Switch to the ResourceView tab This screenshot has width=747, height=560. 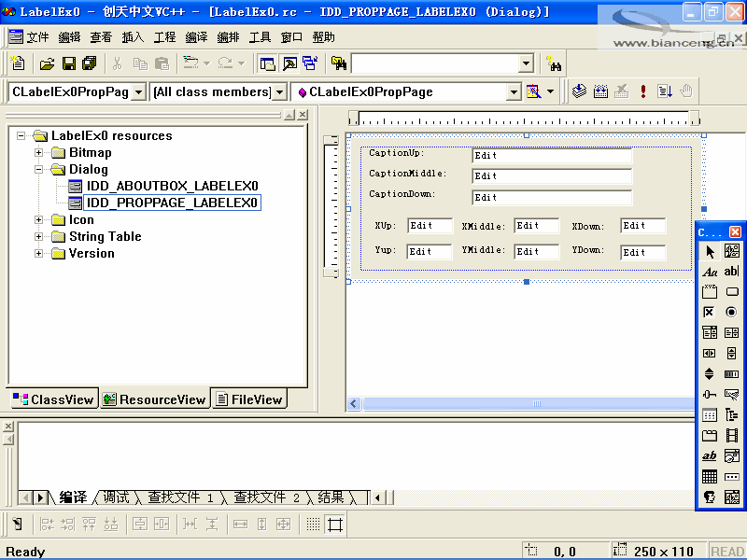click(x=155, y=399)
